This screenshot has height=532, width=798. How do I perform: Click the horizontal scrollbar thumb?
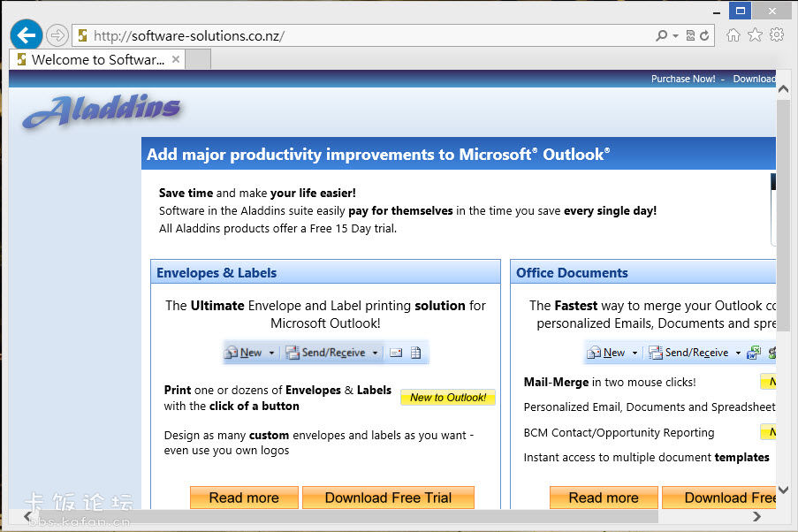click(347, 517)
